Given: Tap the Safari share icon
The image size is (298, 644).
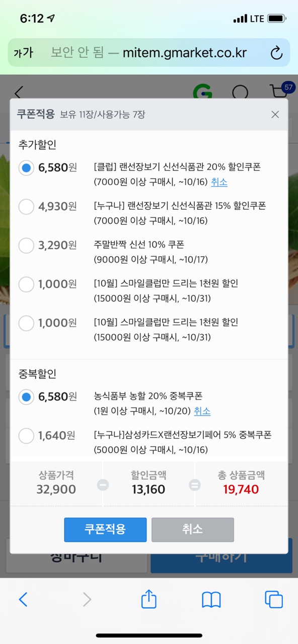Looking at the screenshot, I should 149,599.
